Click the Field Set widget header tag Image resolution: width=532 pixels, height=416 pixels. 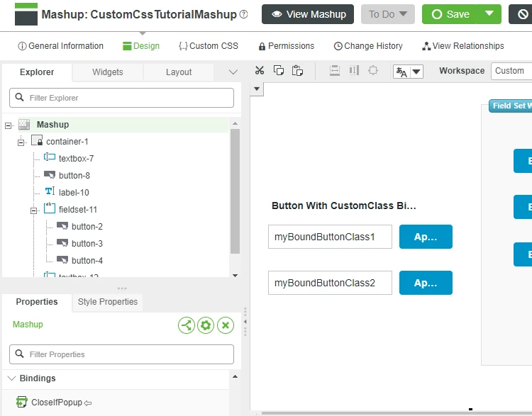[511, 106]
